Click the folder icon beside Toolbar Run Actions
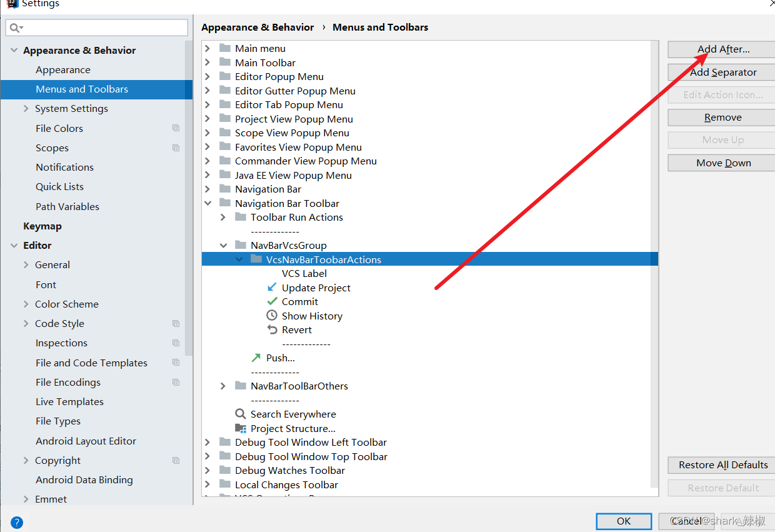 pos(241,217)
